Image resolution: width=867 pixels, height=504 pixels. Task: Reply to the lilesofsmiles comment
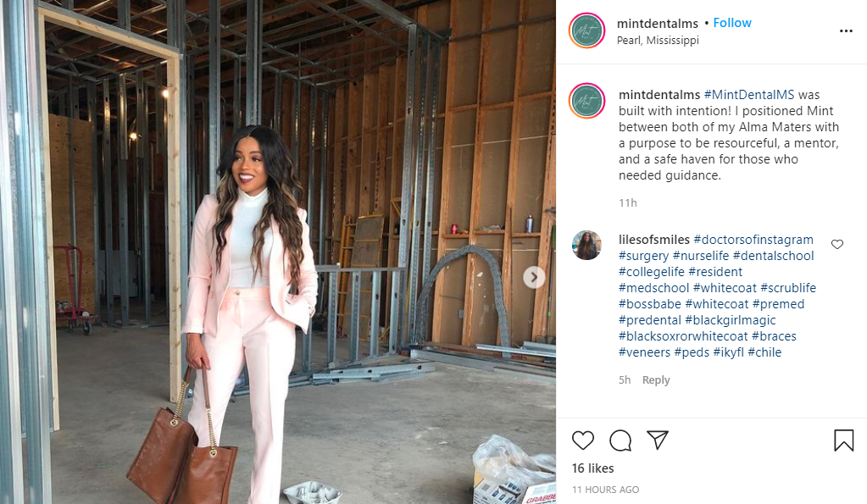(656, 380)
